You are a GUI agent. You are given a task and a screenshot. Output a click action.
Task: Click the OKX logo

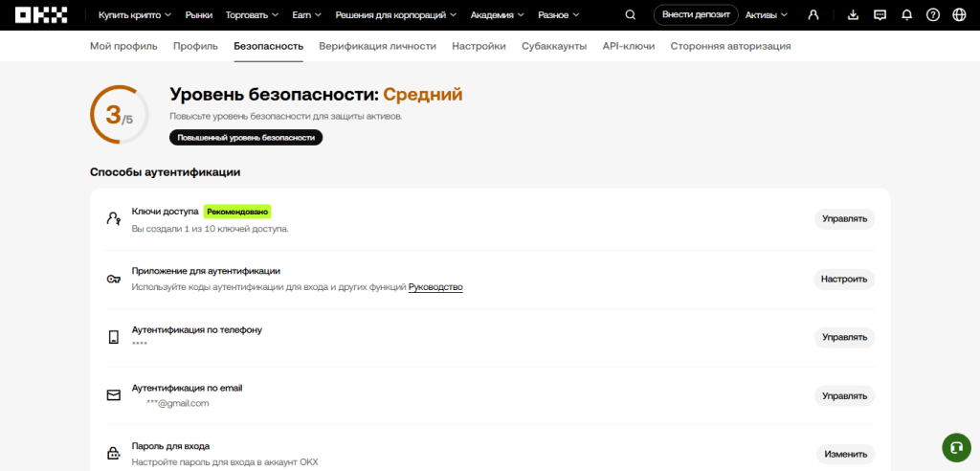pyautogui.click(x=41, y=15)
